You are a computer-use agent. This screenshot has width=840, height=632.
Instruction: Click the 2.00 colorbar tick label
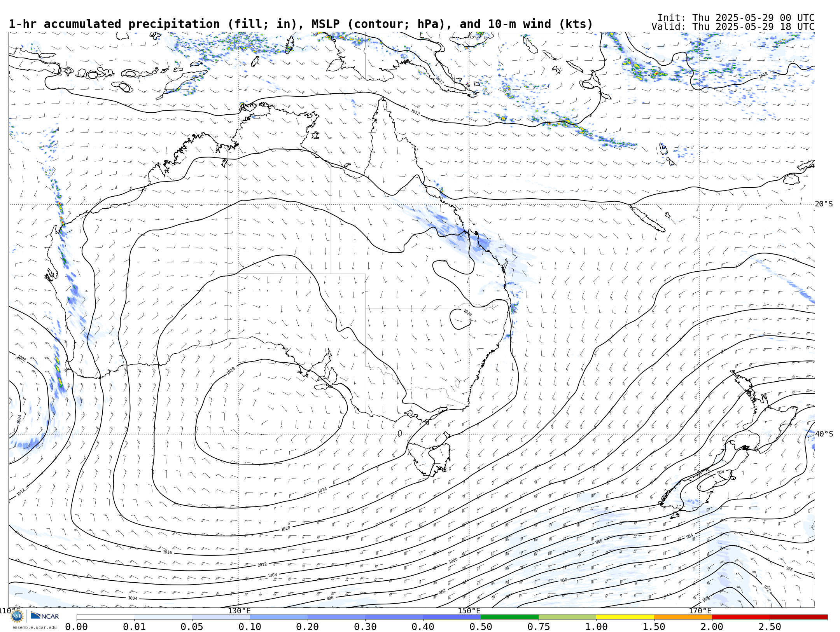tap(712, 627)
